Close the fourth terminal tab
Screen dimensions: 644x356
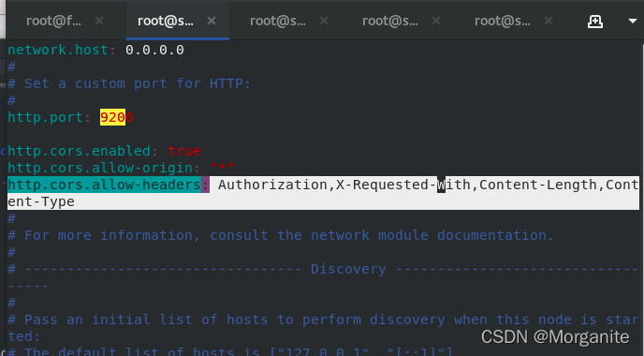pyautogui.click(x=436, y=21)
